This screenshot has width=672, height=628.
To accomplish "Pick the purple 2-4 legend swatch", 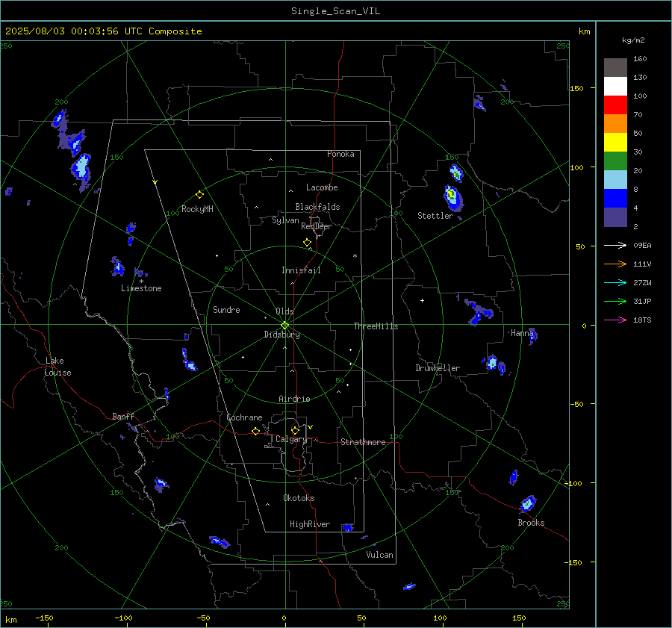I will tap(615, 217).
